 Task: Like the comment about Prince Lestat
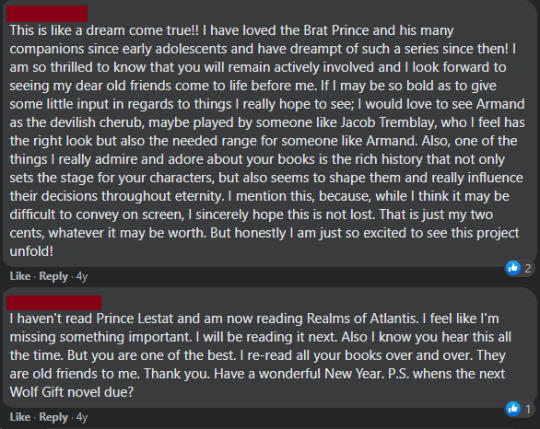pos(20,417)
